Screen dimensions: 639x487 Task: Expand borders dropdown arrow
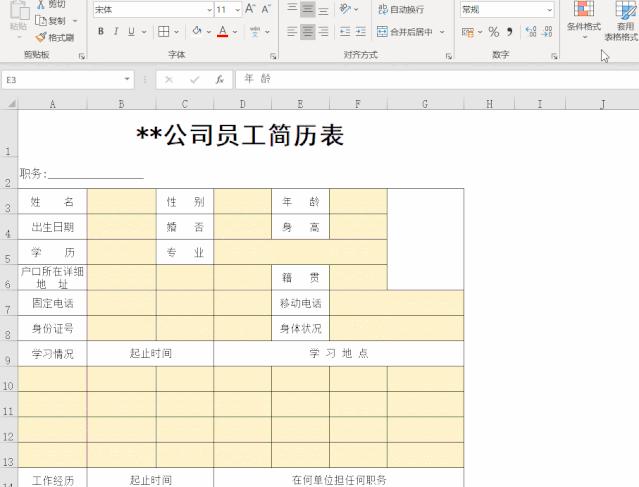tap(176, 32)
